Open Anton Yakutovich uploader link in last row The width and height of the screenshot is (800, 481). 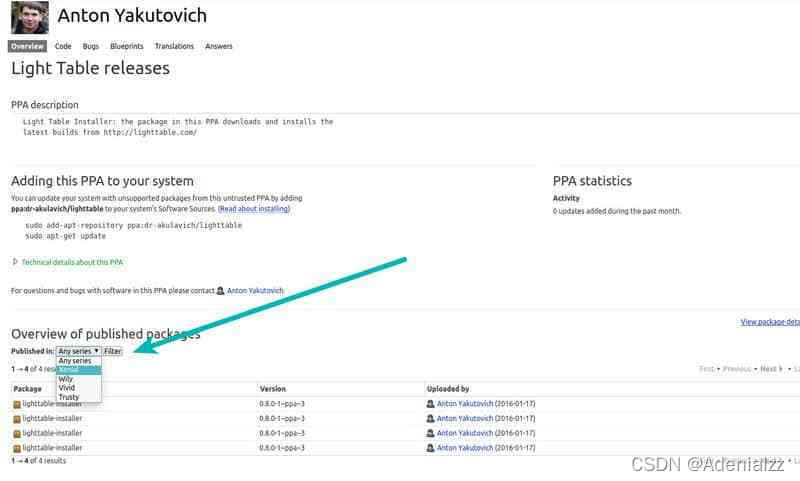(465, 448)
